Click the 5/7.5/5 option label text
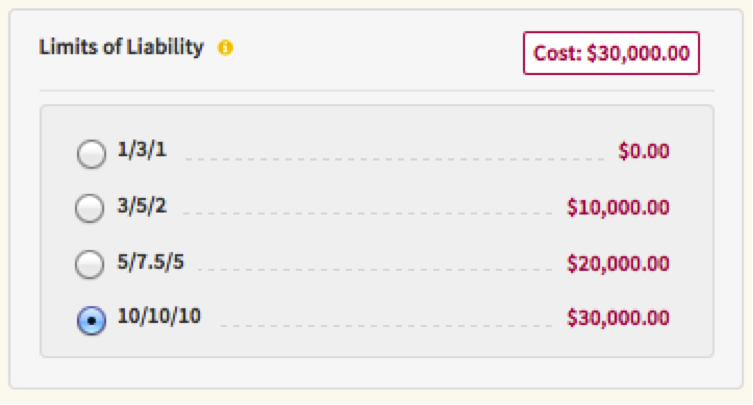The image size is (753, 405). click(151, 262)
